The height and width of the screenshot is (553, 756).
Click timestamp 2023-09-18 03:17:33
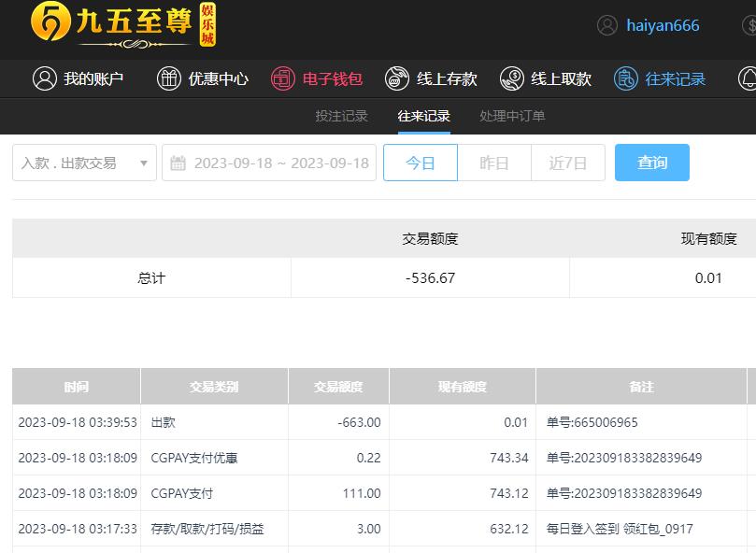point(78,529)
